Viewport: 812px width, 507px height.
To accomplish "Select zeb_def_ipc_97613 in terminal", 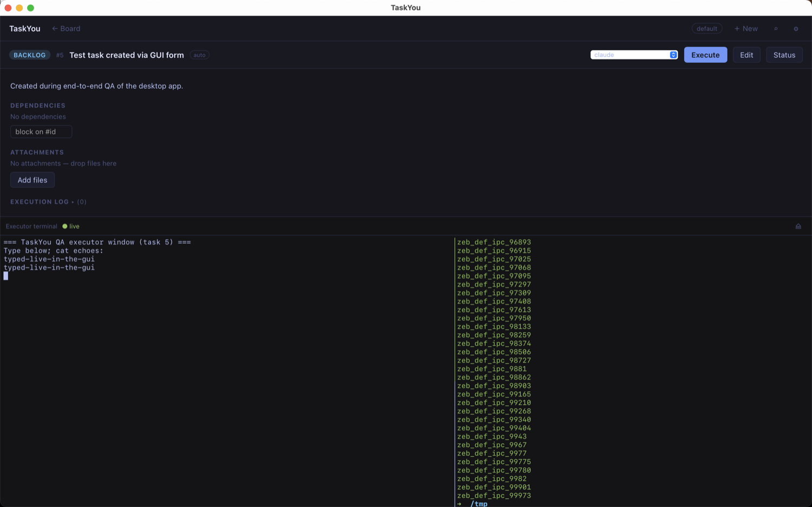I will (494, 310).
